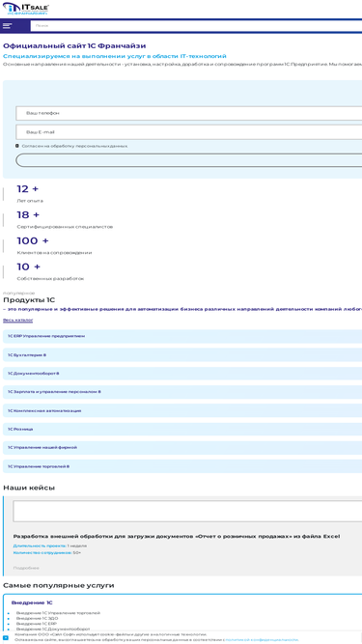Viewport: 362px width, 644px height.
Task: Open 'Внедрение 1С ЭДО' link
Action: coord(38,619)
